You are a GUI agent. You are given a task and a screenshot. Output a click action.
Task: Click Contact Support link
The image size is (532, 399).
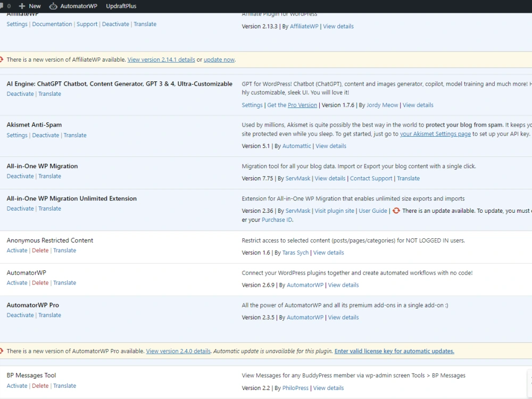(x=371, y=178)
